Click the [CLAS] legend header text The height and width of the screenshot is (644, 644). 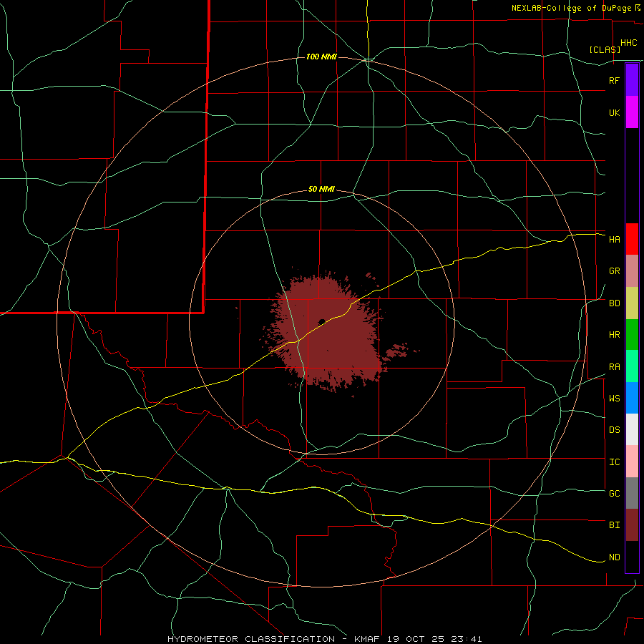pyautogui.click(x=605, y=49)
